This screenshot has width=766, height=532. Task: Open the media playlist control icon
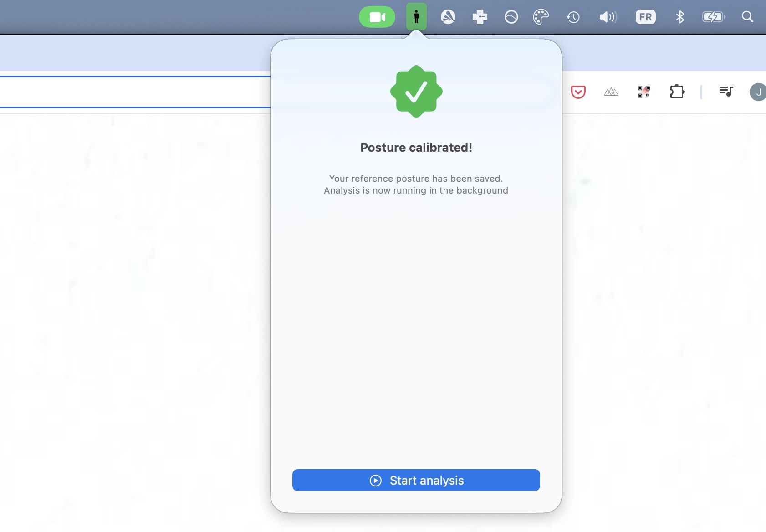click(726, 92)
